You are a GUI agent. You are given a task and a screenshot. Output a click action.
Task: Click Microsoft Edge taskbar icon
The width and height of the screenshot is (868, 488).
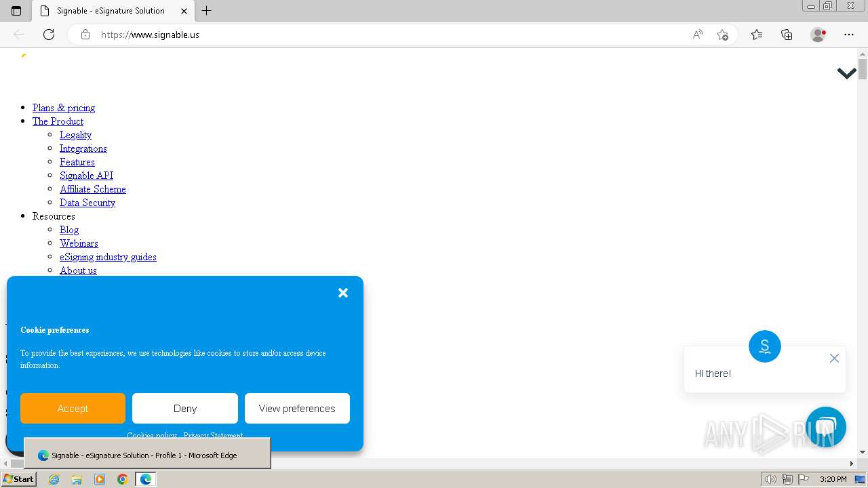tap(146, 479)
